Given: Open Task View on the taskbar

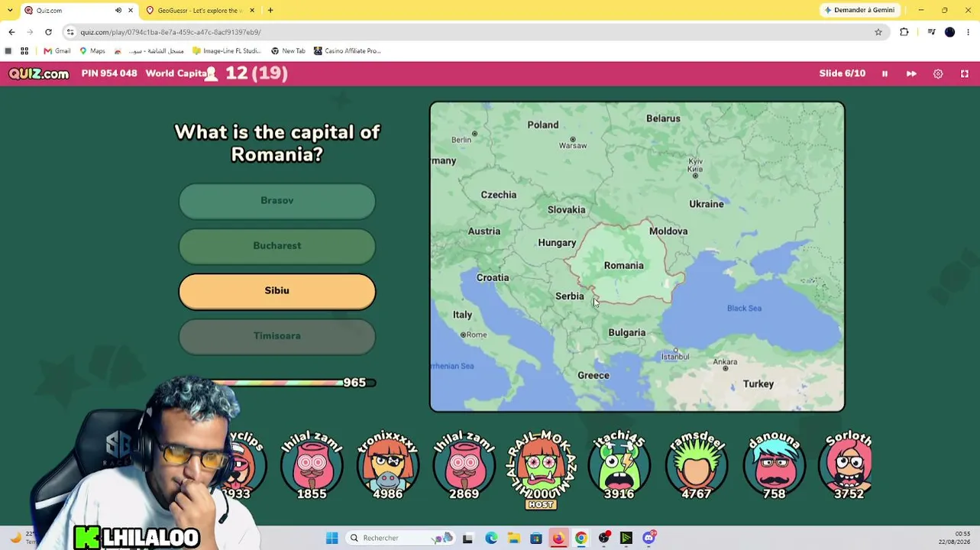Looking at the screenshot, I should (x=467, y=539).
